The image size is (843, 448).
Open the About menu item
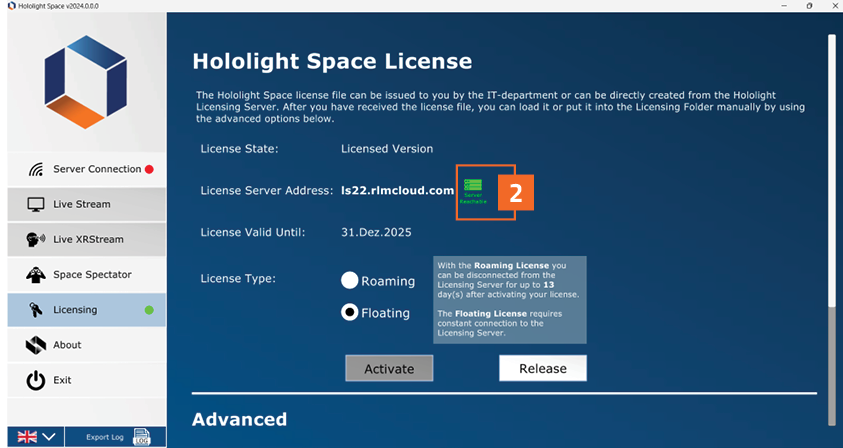[87, 345]
